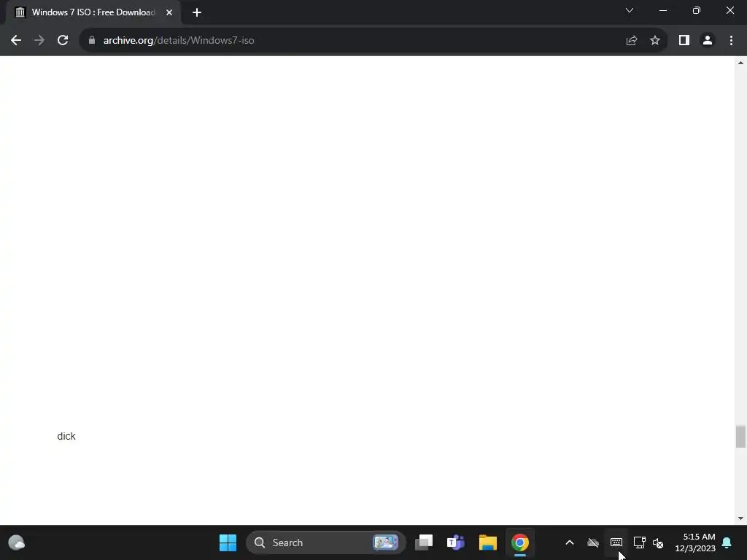Switch to Chrome in the taskbar
The height and width of the screenshot is (560, 747).
(519, 542)
